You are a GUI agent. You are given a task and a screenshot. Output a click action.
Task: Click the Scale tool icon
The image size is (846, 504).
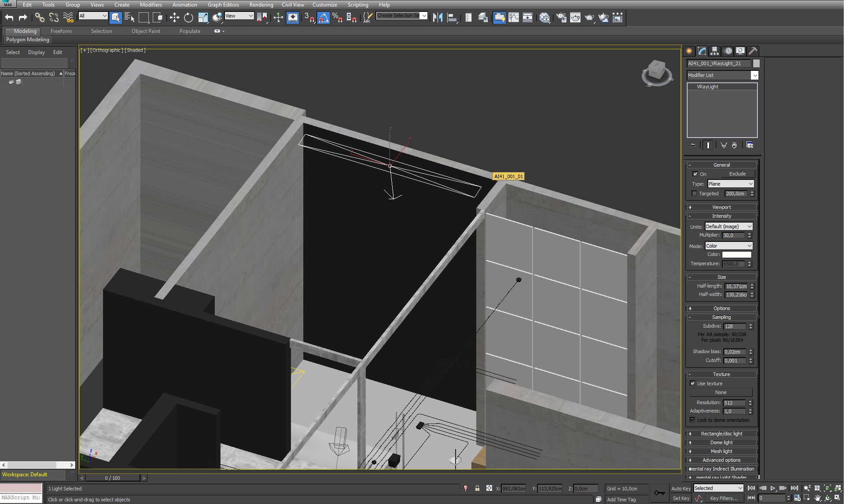pos(203,18)
